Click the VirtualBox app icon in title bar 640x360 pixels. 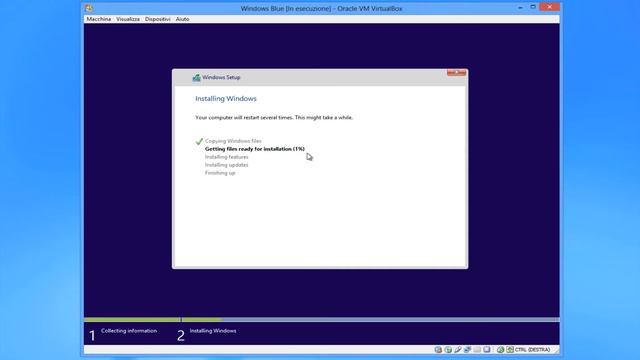[89, 8]
